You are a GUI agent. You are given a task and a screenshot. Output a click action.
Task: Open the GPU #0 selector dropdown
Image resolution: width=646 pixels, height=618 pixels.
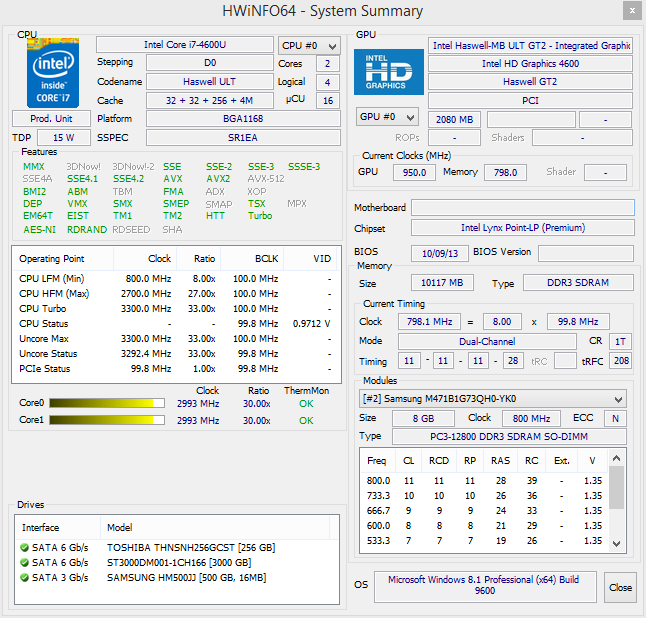coord(387,117)
